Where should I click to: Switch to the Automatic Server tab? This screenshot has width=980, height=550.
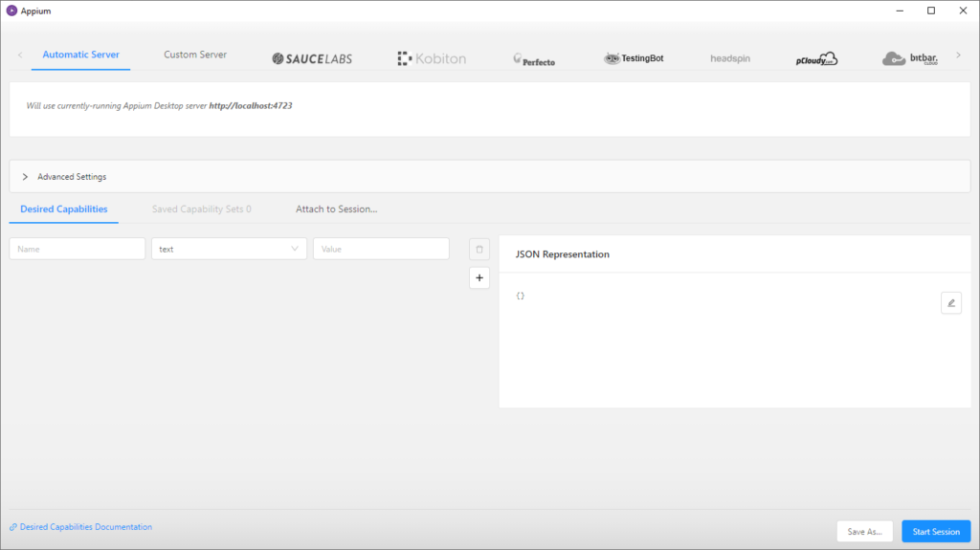[80, 55]
